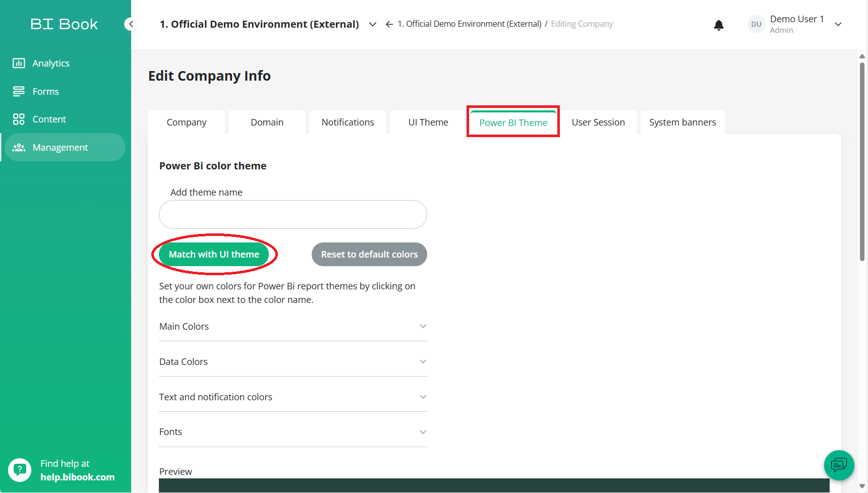Click the Preview label
Viewport: 868px width, 493px height.
coord(176,471)
